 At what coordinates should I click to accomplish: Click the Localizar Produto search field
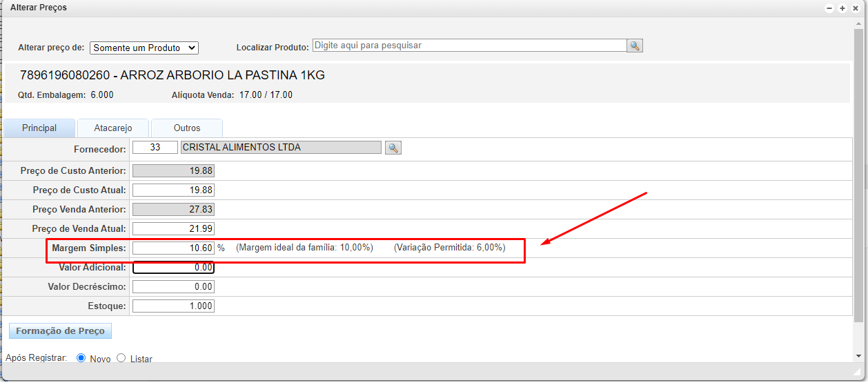[469, 46]
